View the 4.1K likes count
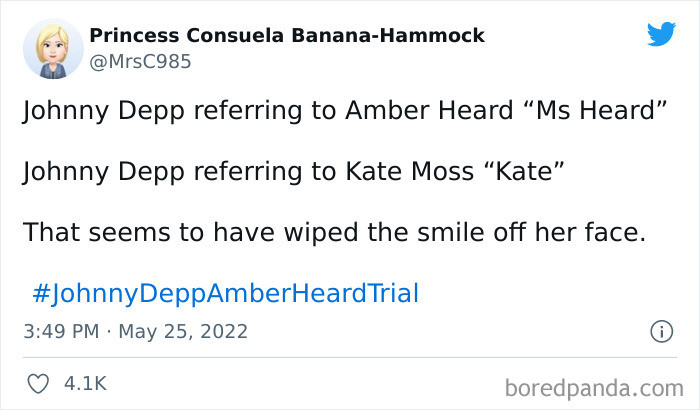Image resolution: width=700 pixels, height=410 pixels. point(85,384)
